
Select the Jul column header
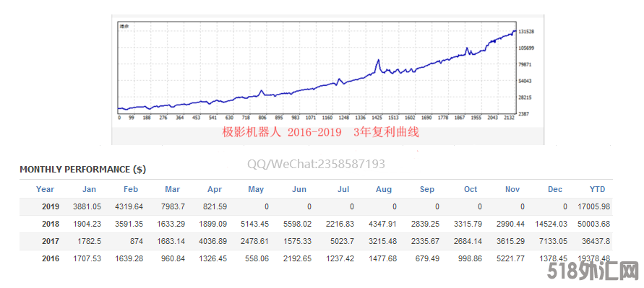pos(343,189)
